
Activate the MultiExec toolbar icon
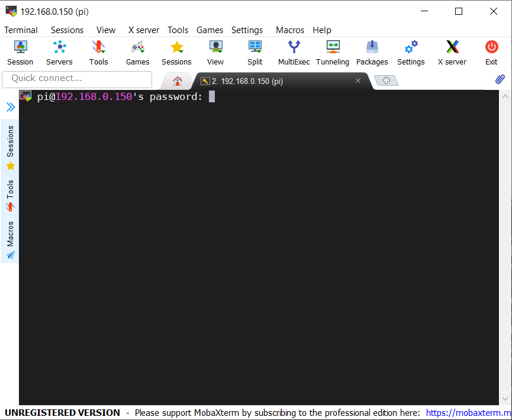[x=294, y=53]
